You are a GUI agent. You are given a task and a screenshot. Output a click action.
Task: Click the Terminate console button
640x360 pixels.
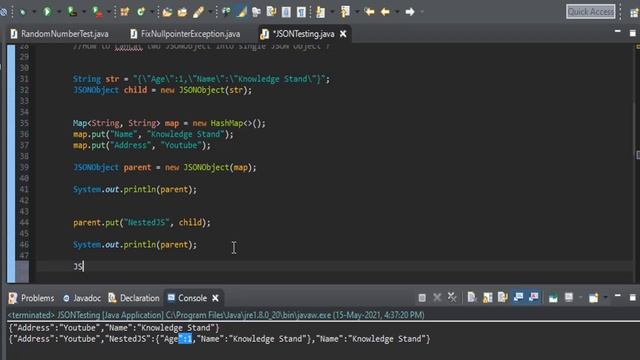[422, 298]
